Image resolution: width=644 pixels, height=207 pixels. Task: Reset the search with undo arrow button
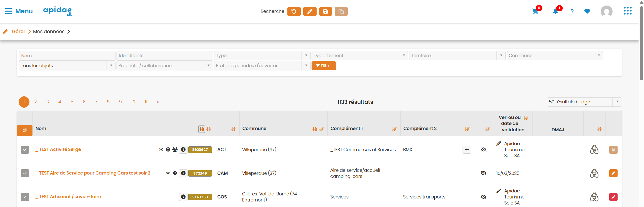[x=294, y=11]
